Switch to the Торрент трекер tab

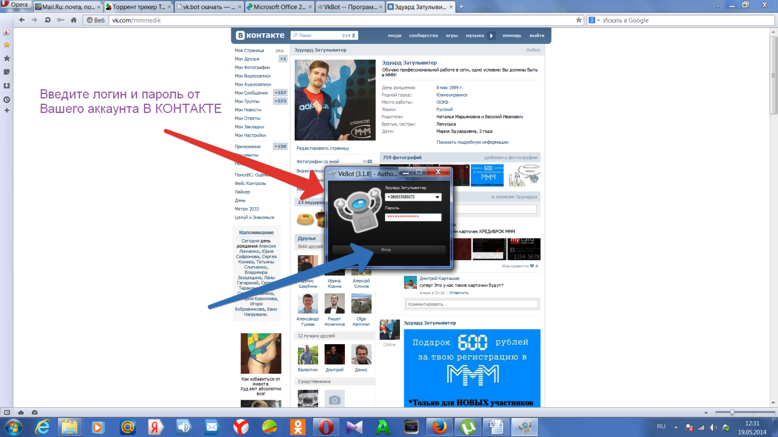point(138,6)
